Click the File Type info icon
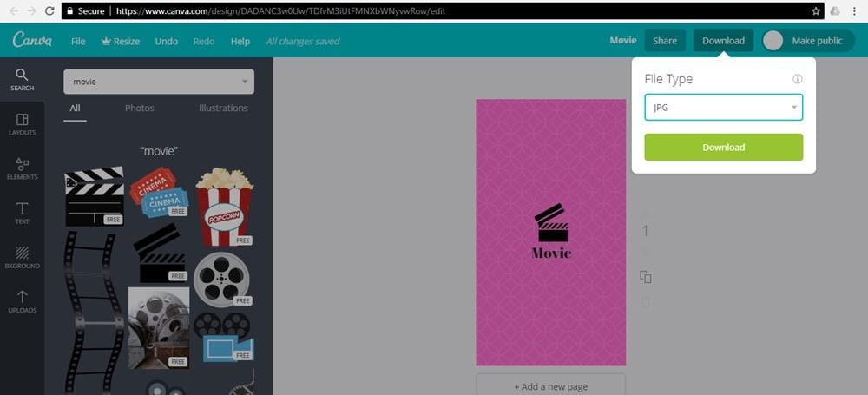Image resolution: width=868 pixels, height=395 pixels. coord(797,79)
